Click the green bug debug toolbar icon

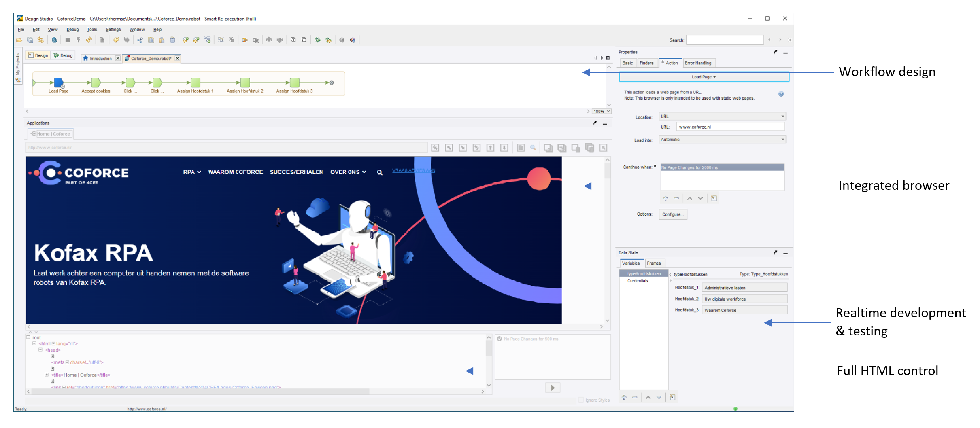[318, 40]
